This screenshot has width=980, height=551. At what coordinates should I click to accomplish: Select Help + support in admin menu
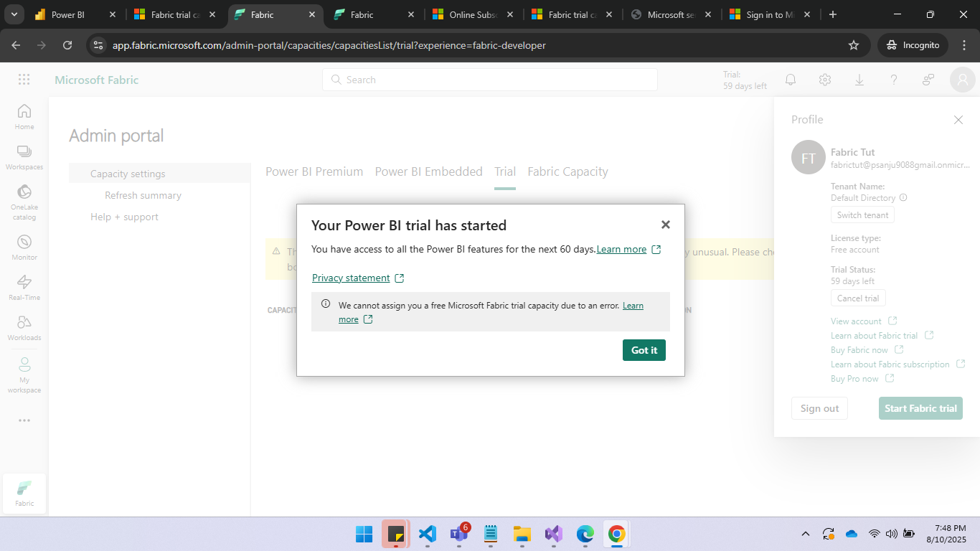coord(124,217)
